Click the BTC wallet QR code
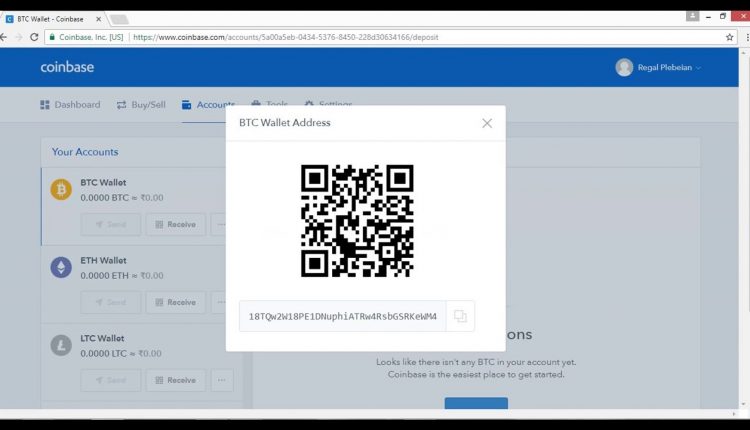This screenshot has height=430, width=750. click(x=357, y=221)
